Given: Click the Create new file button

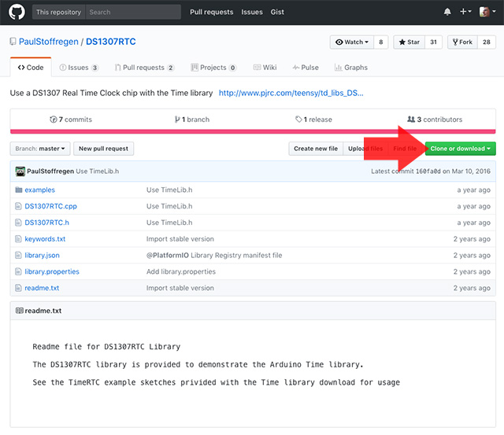Looking at the screenshot, I should point(316,149).
